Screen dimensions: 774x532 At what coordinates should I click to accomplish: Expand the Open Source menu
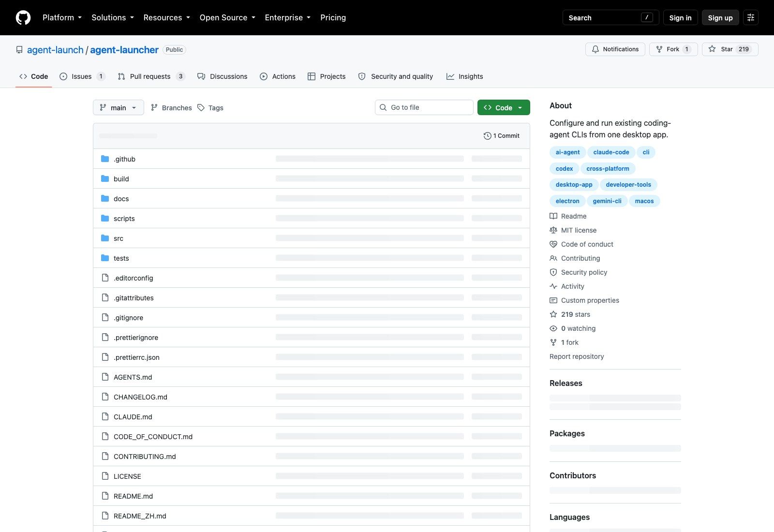click(227, 17)
